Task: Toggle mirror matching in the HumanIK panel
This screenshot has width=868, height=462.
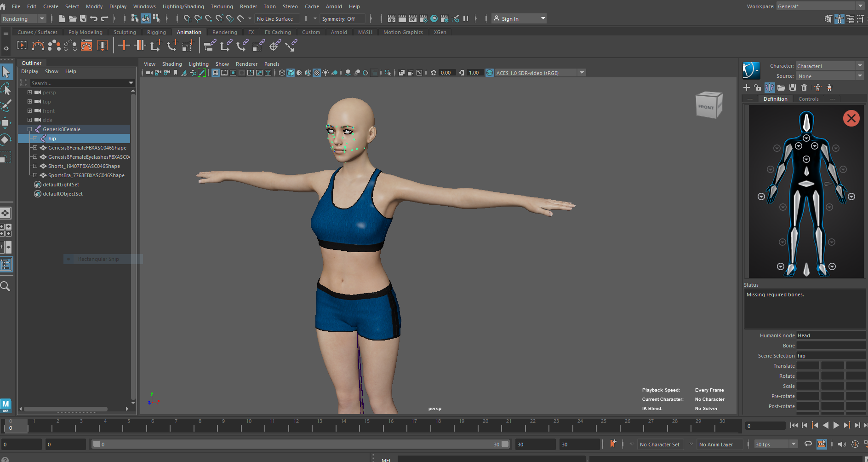Action: click(x=770, y=87)
